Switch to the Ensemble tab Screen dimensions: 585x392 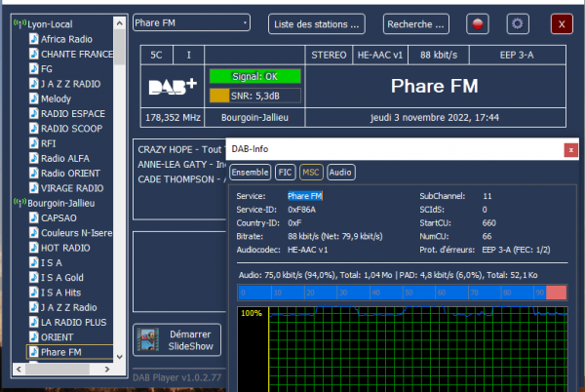[250, 173]
